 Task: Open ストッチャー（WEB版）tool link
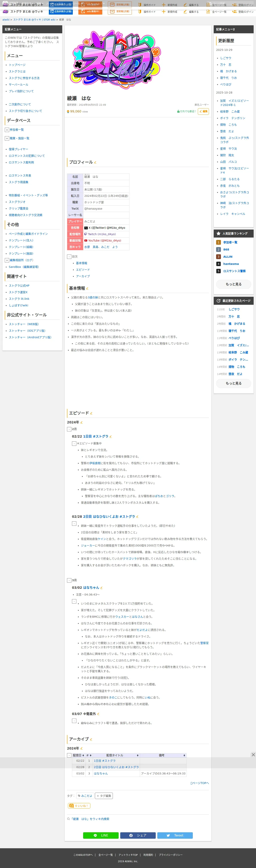point(24,324)
